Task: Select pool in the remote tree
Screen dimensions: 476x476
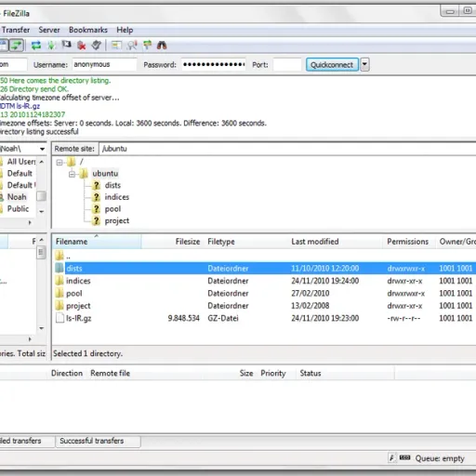Action: click(112, 209)
